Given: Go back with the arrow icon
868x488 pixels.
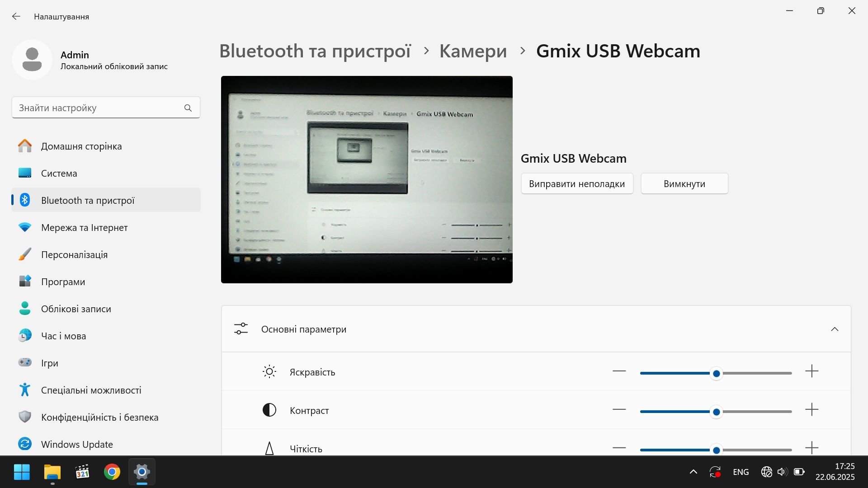Looking at the screenshot, I should [x=16, y=16].
